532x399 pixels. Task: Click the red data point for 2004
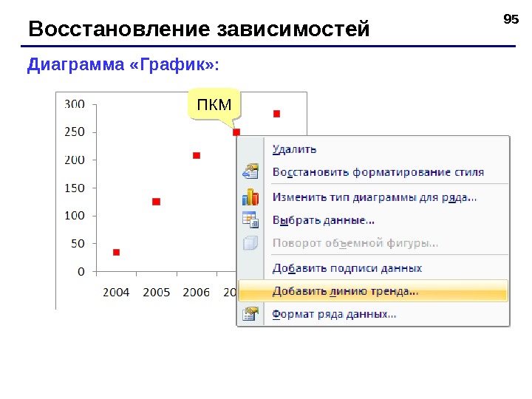click(117, 253)
